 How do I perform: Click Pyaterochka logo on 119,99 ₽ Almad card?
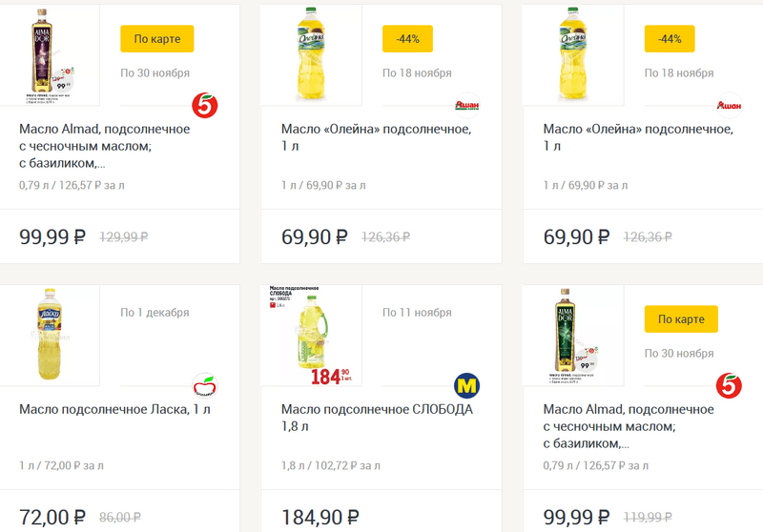(729, 385)
